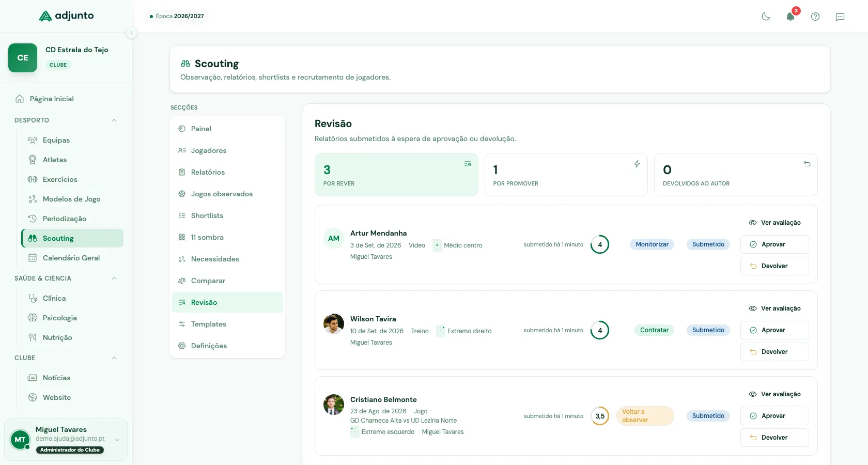Switch to Shortlists section

pos(227,215)
